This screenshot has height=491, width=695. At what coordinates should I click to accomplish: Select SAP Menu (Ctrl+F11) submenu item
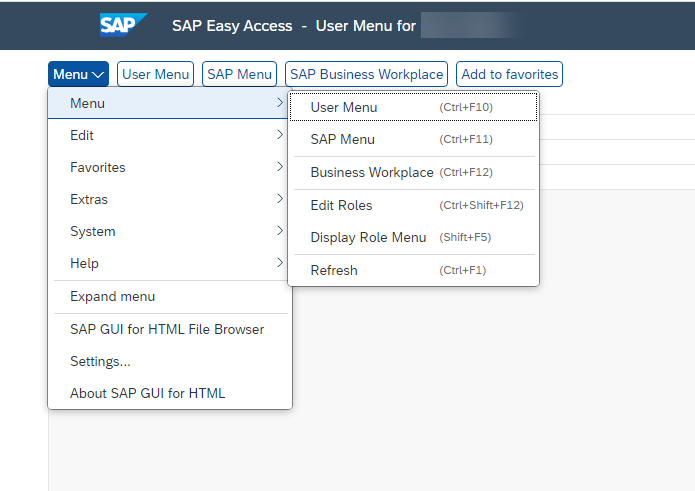[414, 139]
